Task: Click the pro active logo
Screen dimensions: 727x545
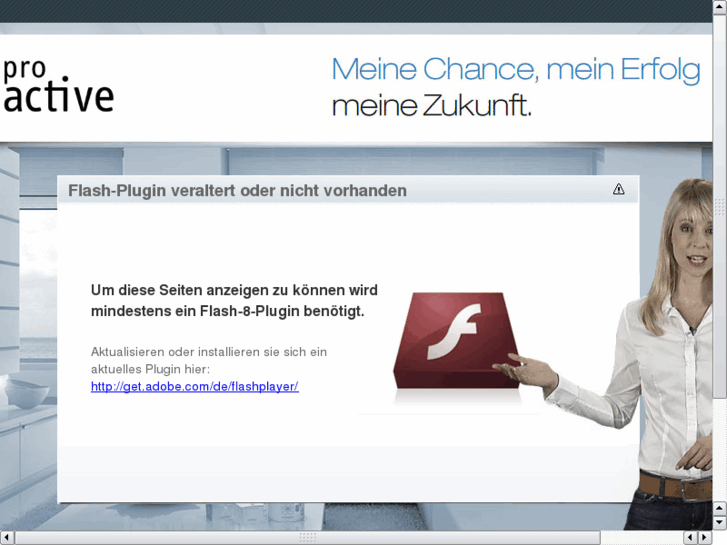Action: (x=57, y=85)
